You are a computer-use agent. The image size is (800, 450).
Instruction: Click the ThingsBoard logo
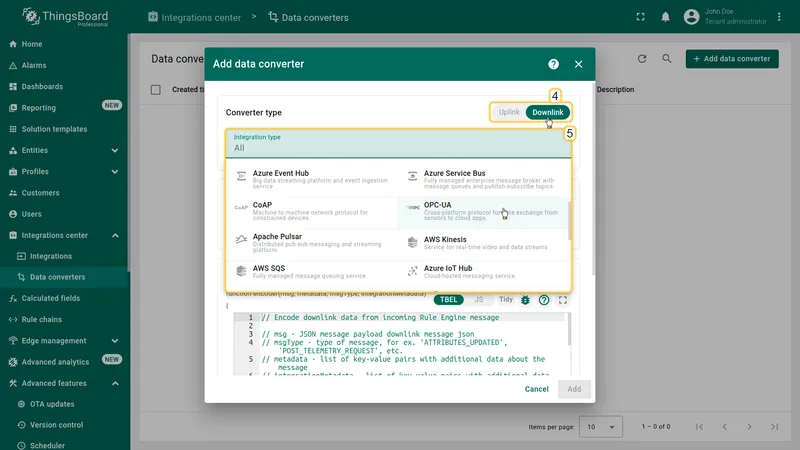[x=65, y=17]
